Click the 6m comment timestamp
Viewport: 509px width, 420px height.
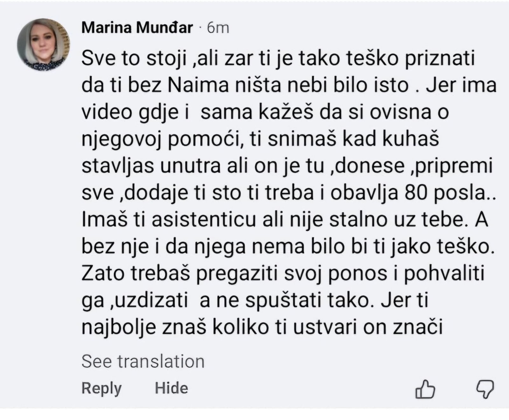pyautogui.click(x=218, y=28)
